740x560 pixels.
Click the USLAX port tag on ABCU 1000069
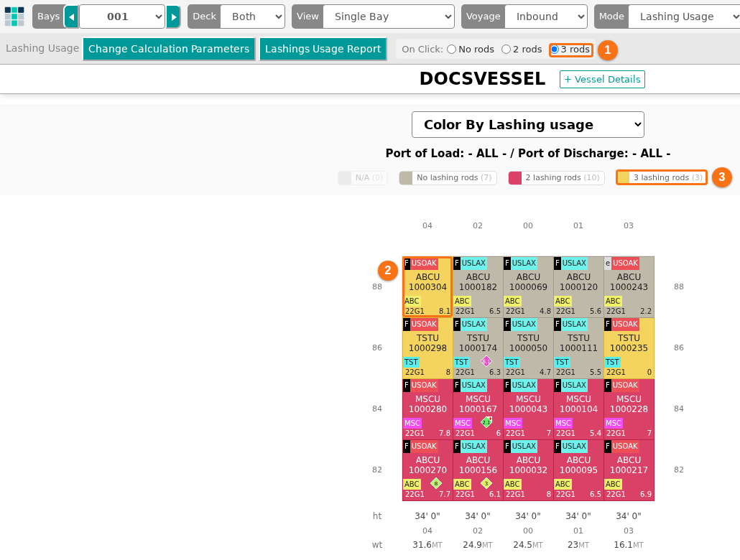click(524, 263)
